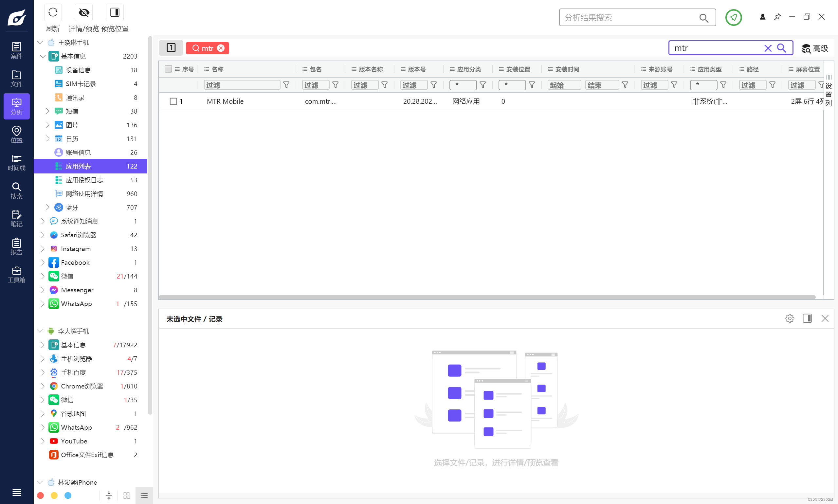This screenshot has height=504, width=838.
Task: Open the Timeline (时间线) sidebar view
Action: [x=16, y=163]
